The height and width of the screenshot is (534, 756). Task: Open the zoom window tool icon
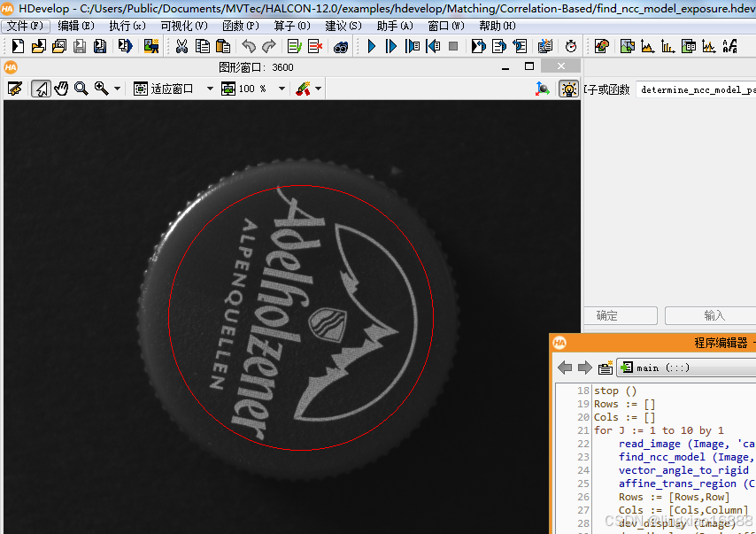(628, 46)
